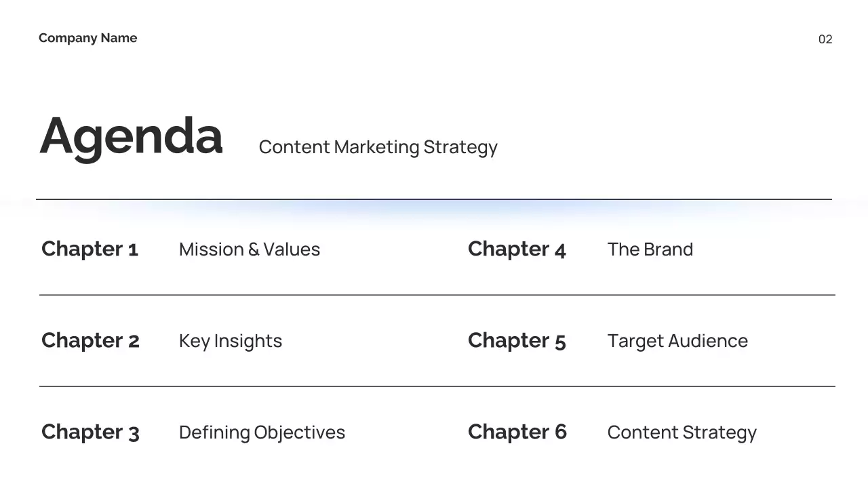Select the slide number 02
868x488 pixels.
pyautogui.click(x=825, y=39)
